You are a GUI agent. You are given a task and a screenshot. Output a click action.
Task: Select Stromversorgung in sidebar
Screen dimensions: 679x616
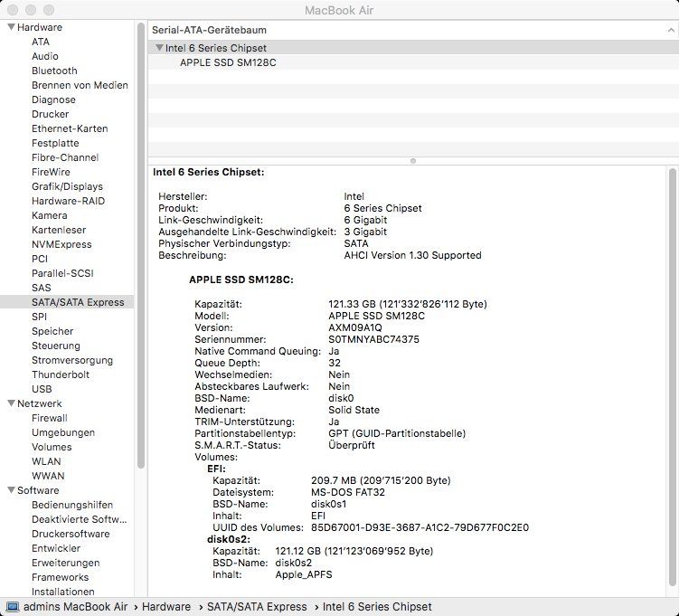point(72,360)
